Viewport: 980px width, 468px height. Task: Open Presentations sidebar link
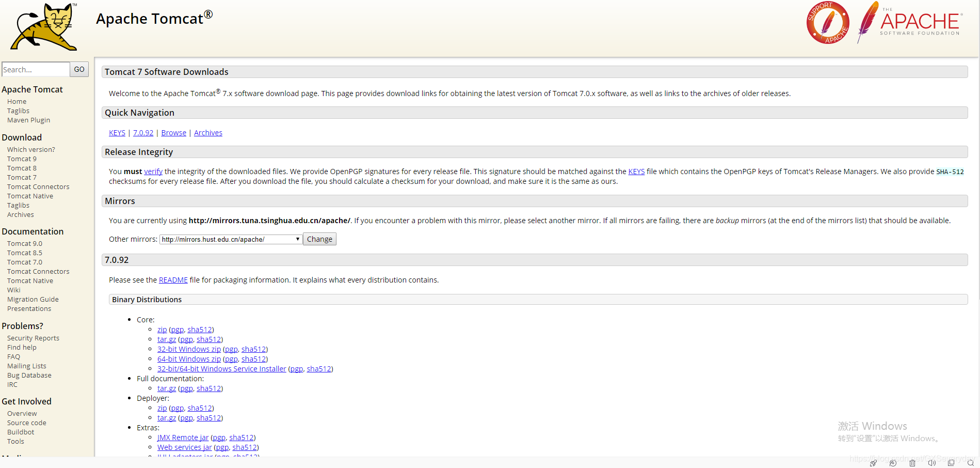29,309
